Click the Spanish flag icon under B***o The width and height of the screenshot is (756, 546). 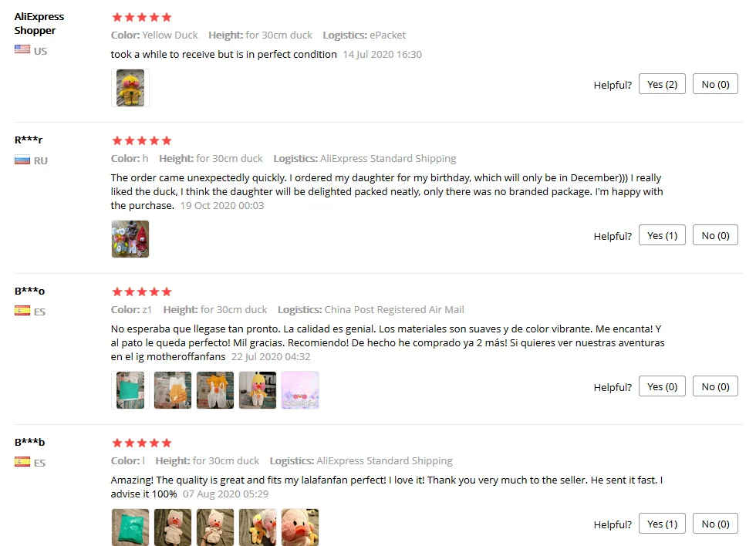pos(22,311)
